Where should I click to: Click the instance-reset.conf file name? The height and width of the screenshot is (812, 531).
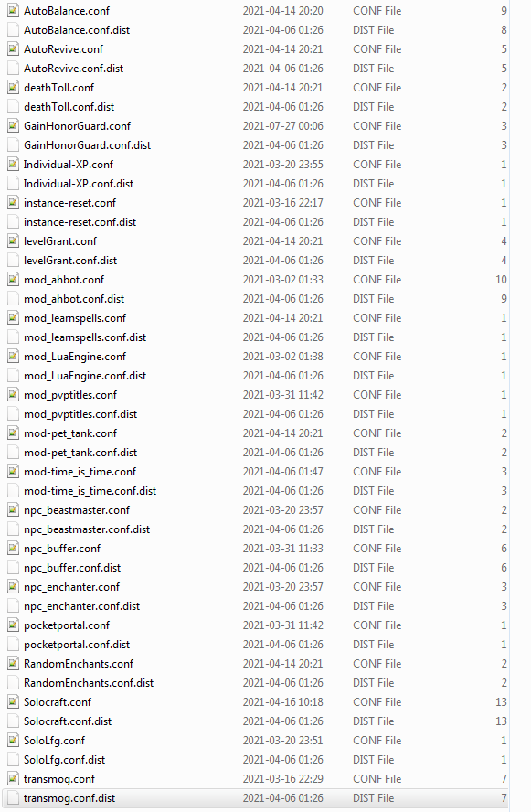coord(69,202)
